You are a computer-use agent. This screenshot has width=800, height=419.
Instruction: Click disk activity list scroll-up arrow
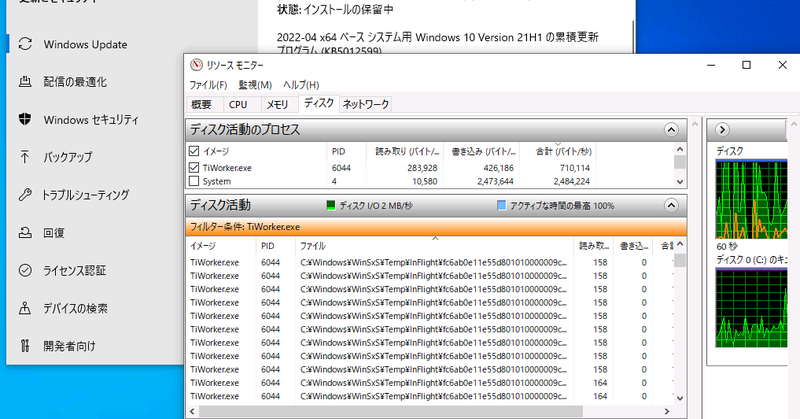(680, 244)
